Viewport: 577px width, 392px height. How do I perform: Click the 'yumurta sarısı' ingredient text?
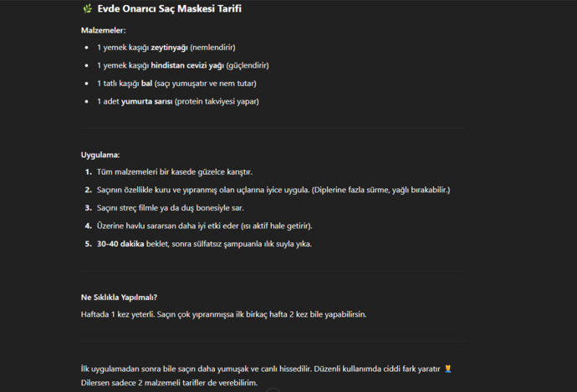click(147, 101)
